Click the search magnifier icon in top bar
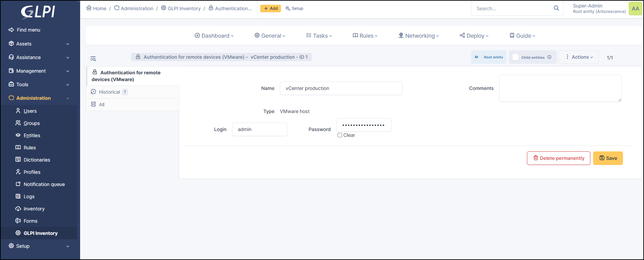This screenshot has height=260, width=644. click(556, 8)
